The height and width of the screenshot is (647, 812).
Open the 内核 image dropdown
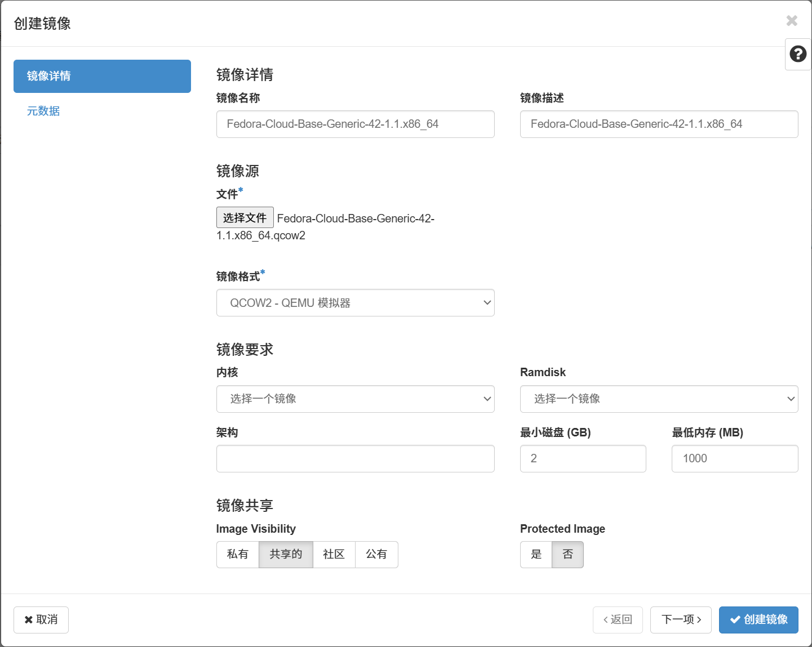(x=355, y=399)
